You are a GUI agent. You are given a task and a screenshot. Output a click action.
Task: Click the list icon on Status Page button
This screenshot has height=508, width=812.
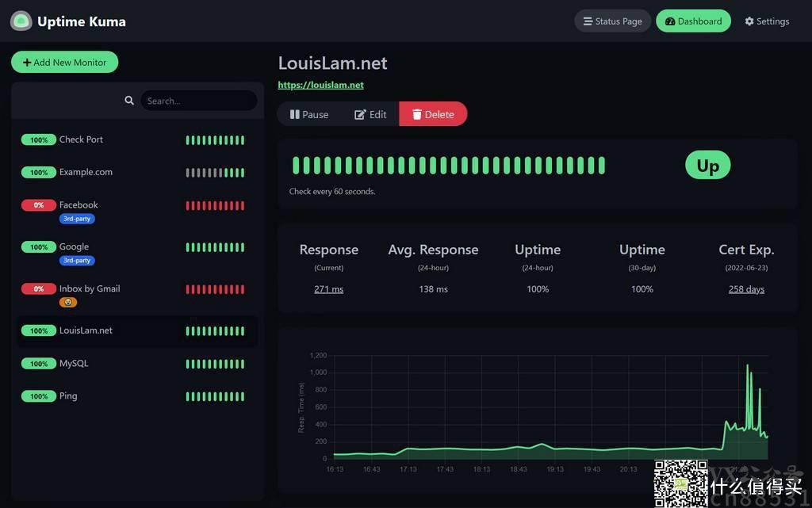click(x=588, y=21)
